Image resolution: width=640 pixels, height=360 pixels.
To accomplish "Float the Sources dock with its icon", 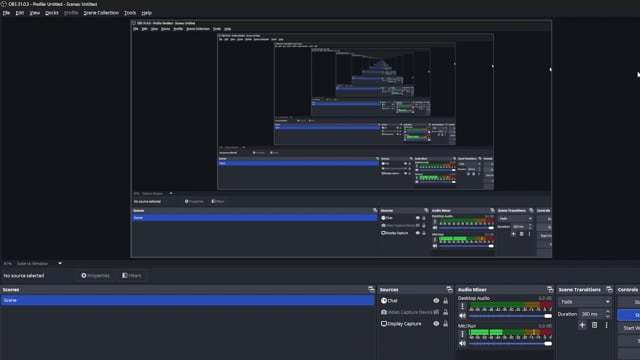I will point(449,289).
